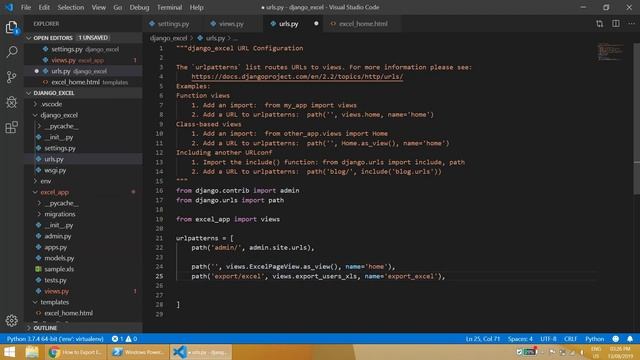Change language mode Python
Screen dimensions: 640x360
click(594, 339)
